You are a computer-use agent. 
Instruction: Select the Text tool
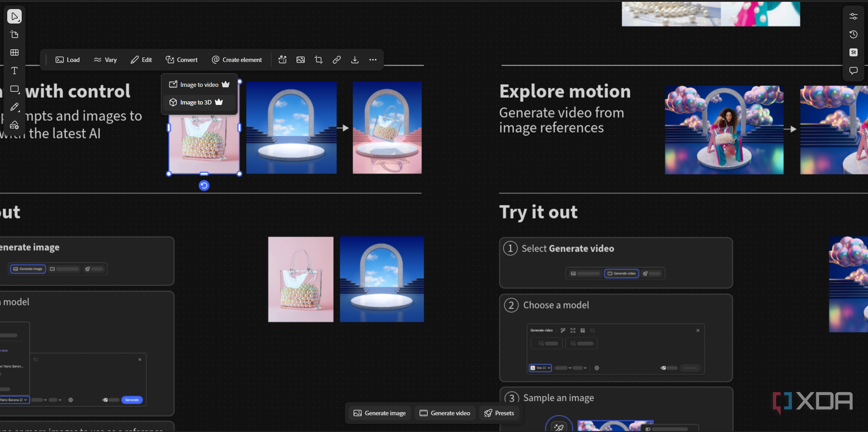pos(14,71)
